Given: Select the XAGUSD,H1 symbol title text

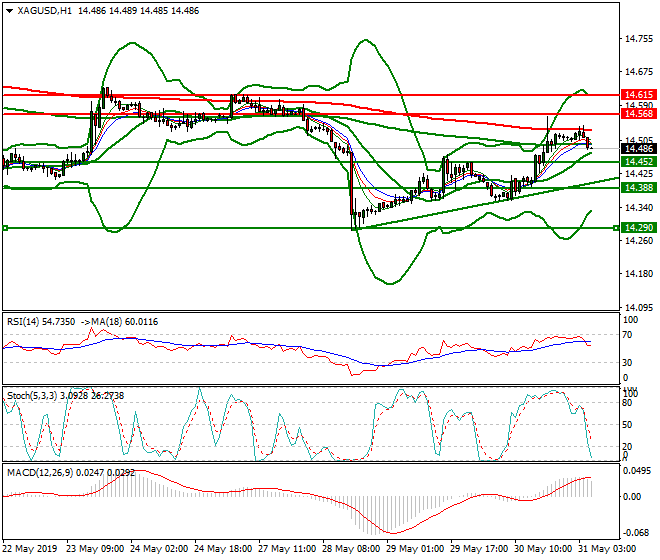Looking at the screenshot, I should [45, 11].
